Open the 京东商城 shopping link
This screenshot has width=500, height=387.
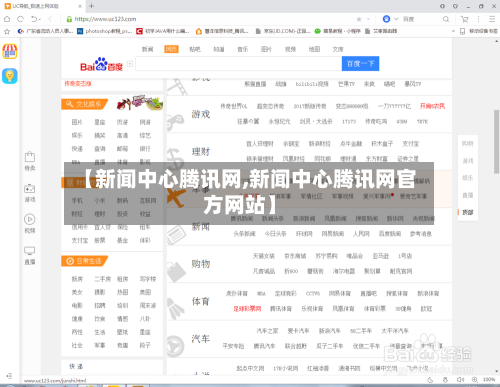[295, 256]
